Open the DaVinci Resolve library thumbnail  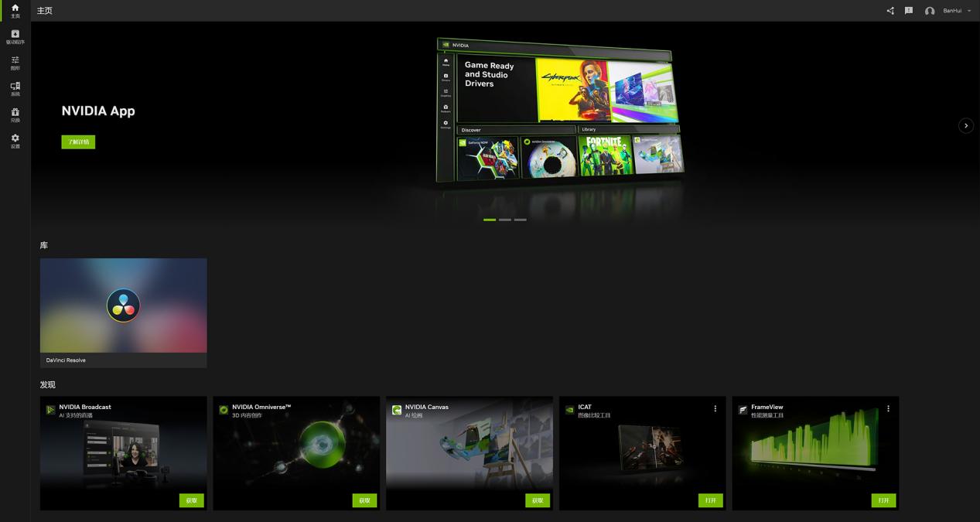point(123,305)
